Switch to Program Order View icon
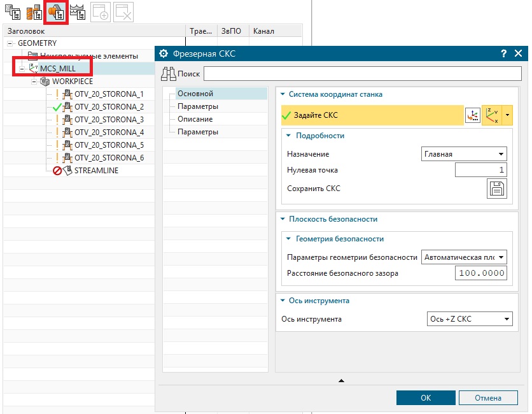This screenshot has width=532, height=414. tap(11, 11)
